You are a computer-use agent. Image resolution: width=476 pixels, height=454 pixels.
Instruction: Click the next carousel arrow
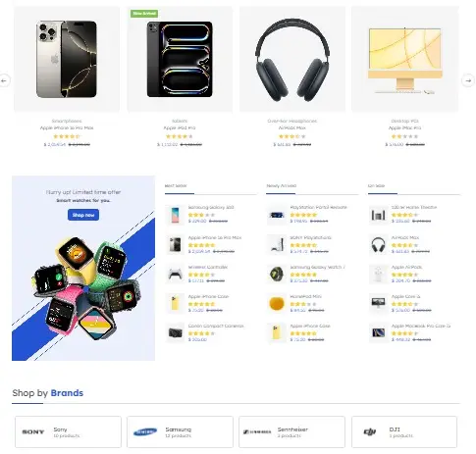(468, 80)
